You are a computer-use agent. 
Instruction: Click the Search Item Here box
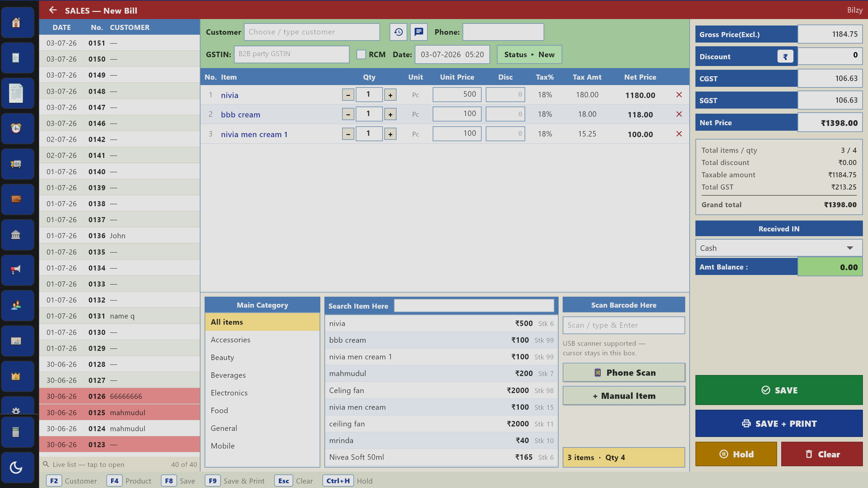click(x=474, y=305)
